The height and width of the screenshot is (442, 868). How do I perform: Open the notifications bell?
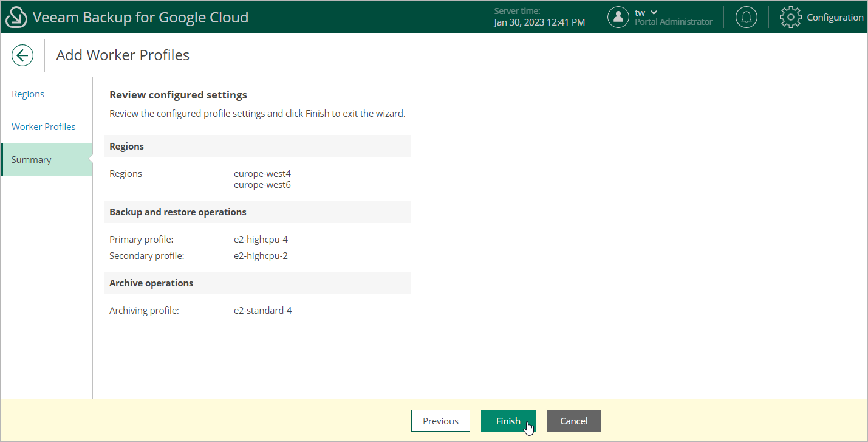tap(747, 17)
